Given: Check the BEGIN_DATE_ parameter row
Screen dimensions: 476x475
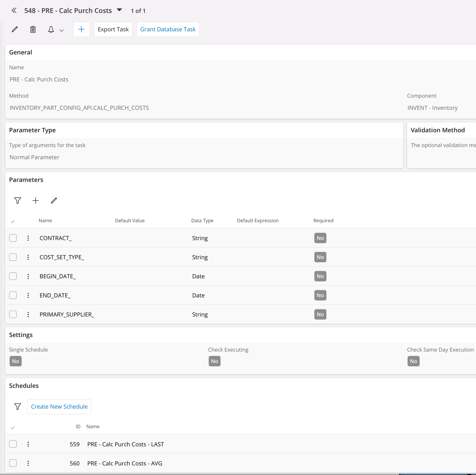Looking at the screenshot, I should (x=13, y=276).
